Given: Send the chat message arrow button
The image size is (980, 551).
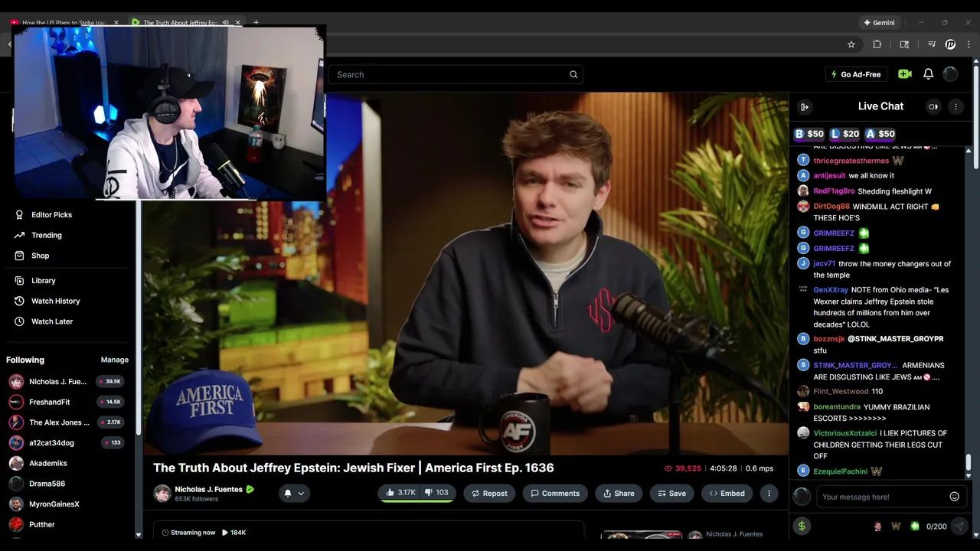Looking at the screenshot, I should pyautogui.click(x=959, y=526).
